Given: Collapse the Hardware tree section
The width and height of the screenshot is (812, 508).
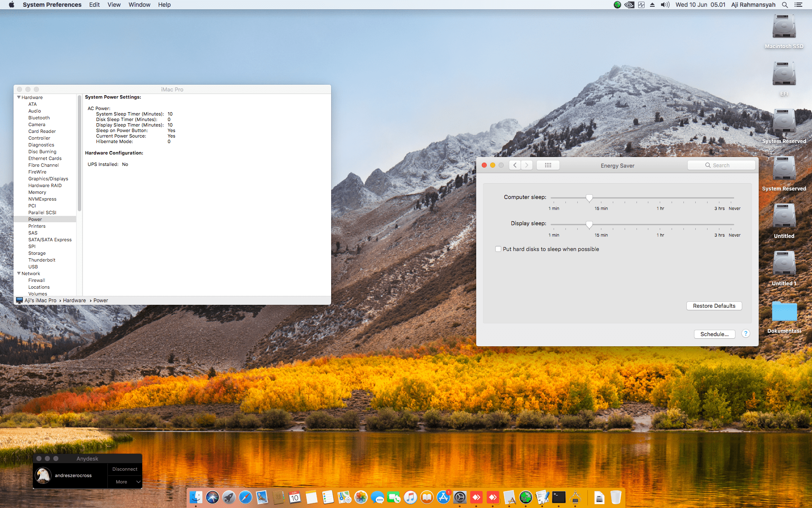Looking at the screenshot, I should [19, 97].
